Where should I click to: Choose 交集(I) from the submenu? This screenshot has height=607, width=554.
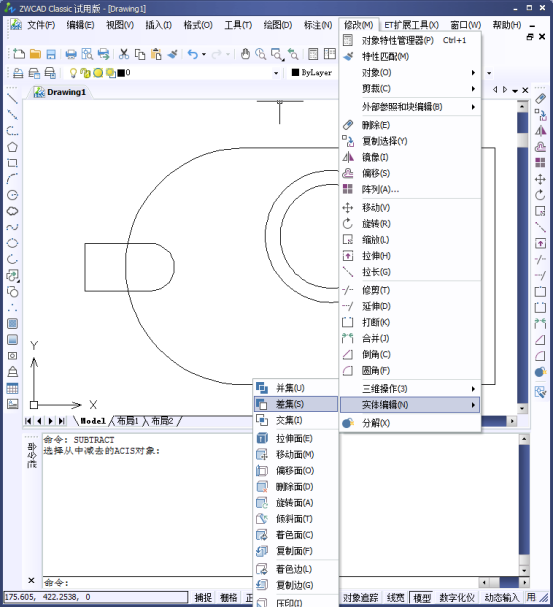pos(296,420)
